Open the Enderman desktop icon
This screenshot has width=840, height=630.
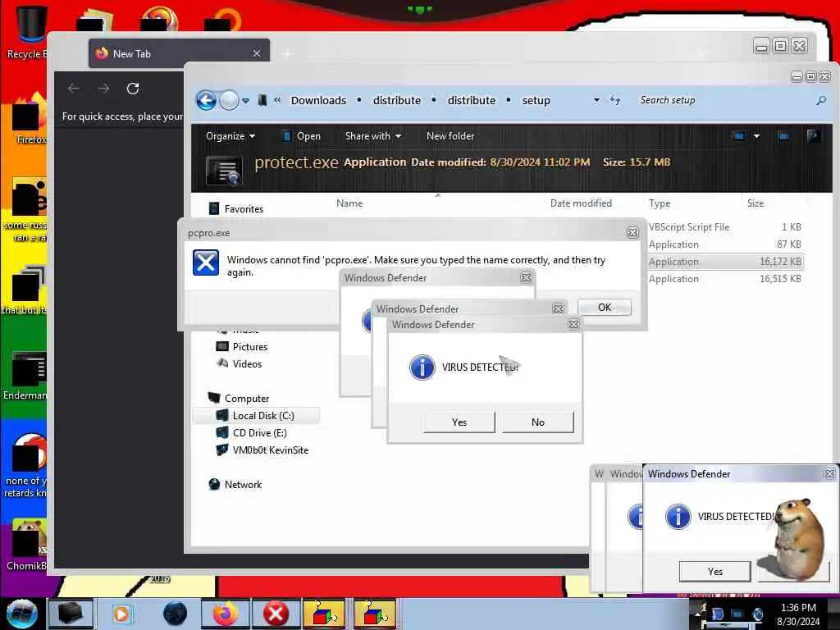click(25, 375)
